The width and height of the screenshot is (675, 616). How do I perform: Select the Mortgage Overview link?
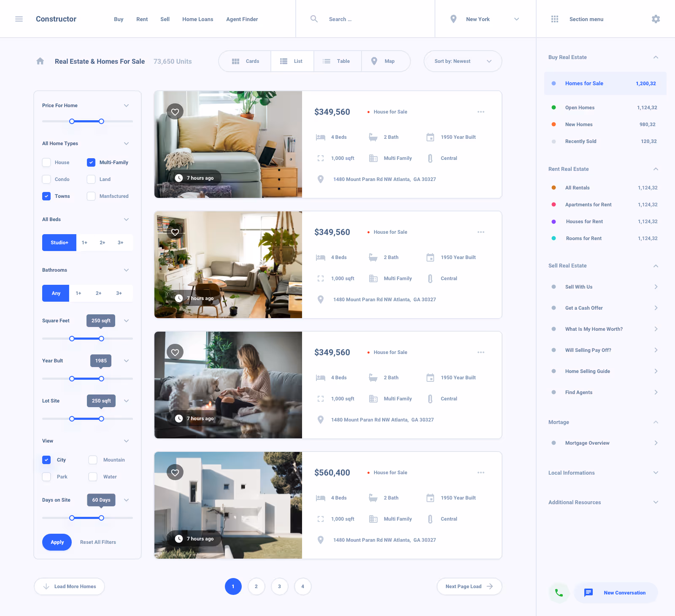(587, 443)
